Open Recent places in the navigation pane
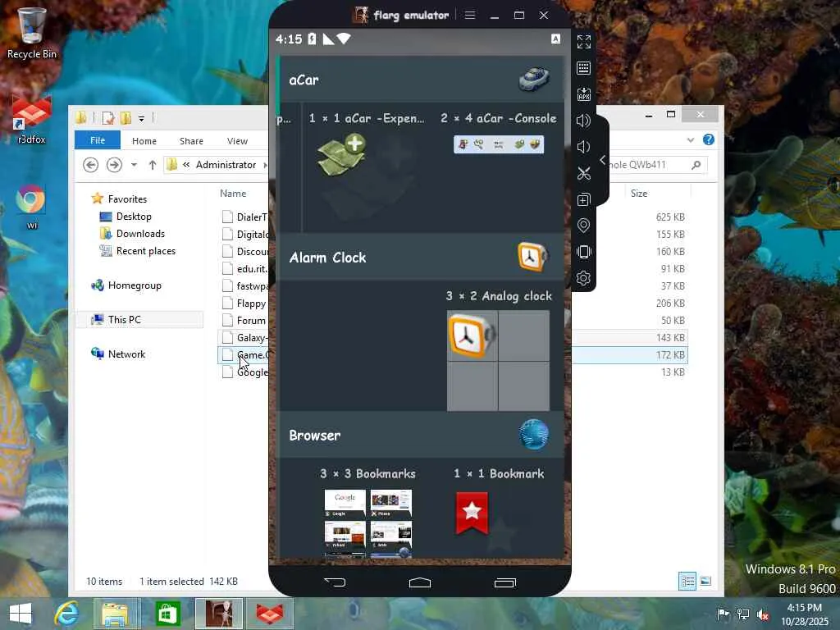 pyautogui.click(x=146, y=251)
